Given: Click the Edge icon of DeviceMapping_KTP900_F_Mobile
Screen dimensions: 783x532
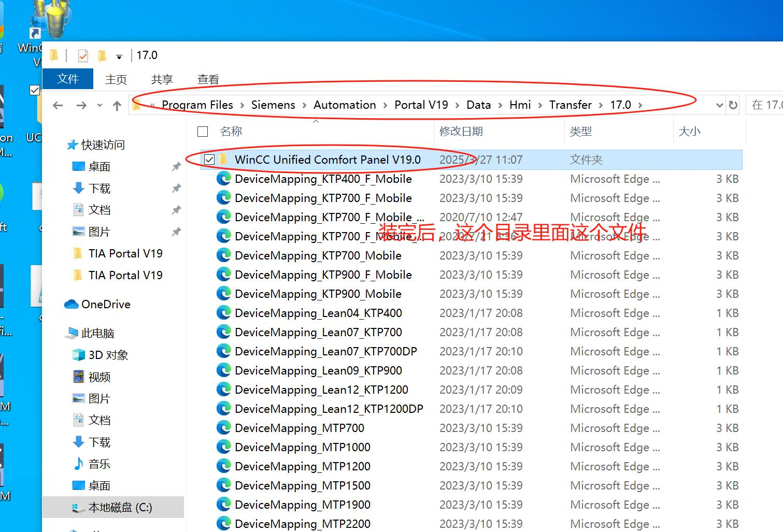Looking at the screenshot, I should click(224, 275).
